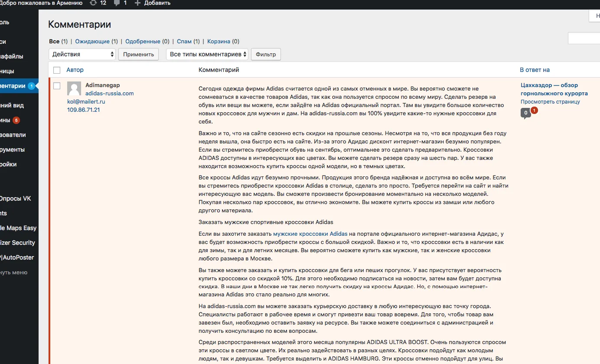Open Google Maps Easy in sidebar menu
This screenshot has height=364, width=600.
(x=18, y=228)
